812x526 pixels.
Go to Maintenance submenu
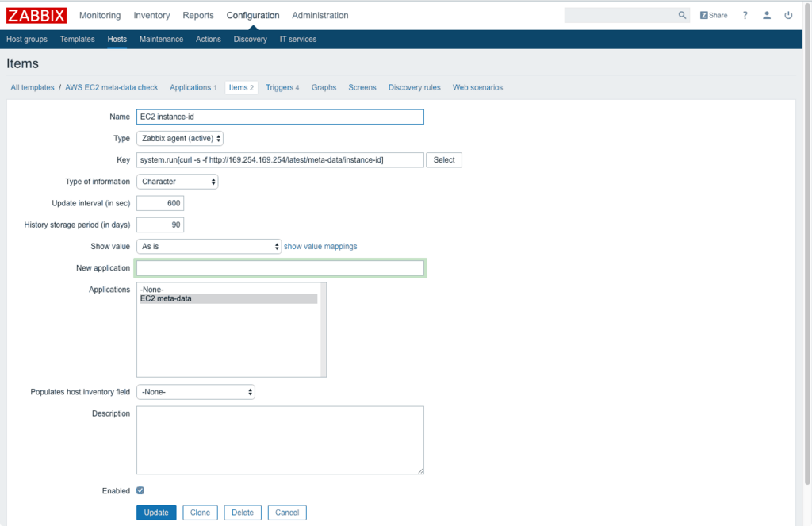(x=161, y=40)
